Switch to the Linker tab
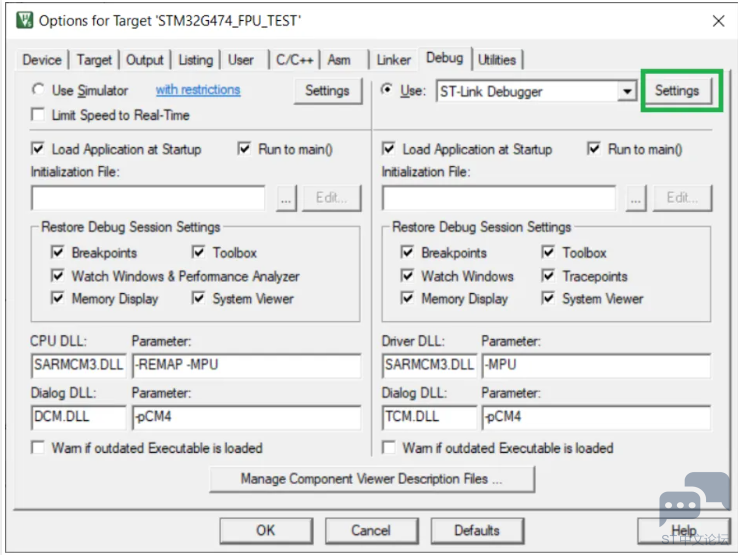This screenshot has height=555, width=738. coord(393,60)
